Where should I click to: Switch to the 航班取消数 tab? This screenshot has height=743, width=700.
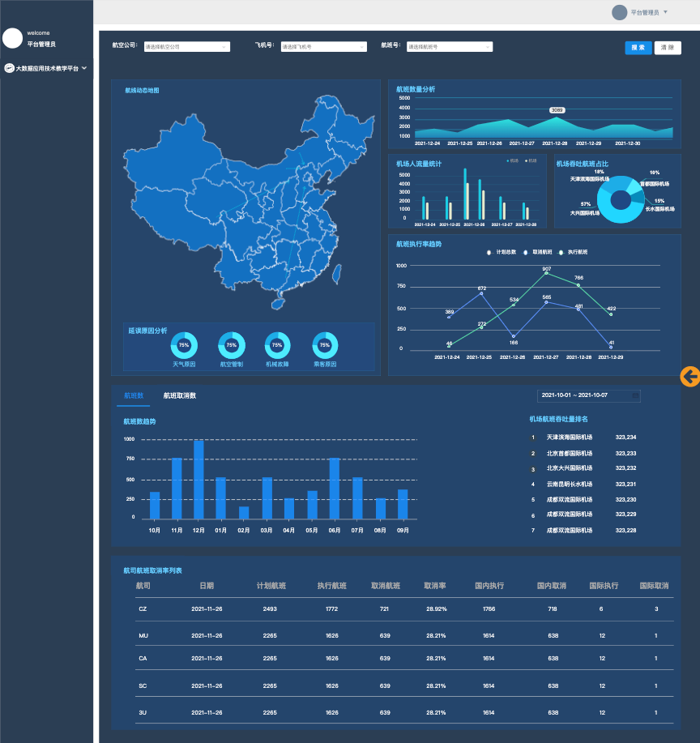(x=179, y=396)
